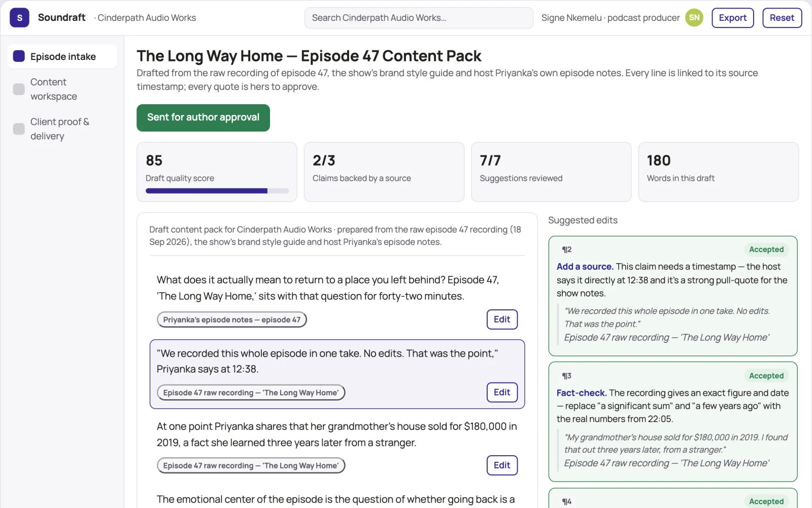Screen dimensions: 812x508
Task: Open source chip under grandmother's house paragraph
Action: pyautogui.click(x=251, y=465)
